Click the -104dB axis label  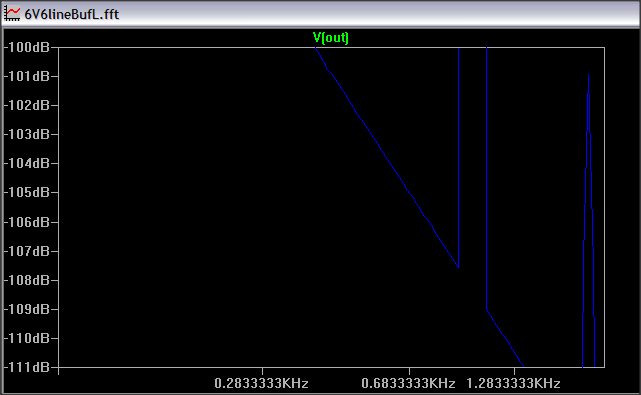(x=27, y=164)
